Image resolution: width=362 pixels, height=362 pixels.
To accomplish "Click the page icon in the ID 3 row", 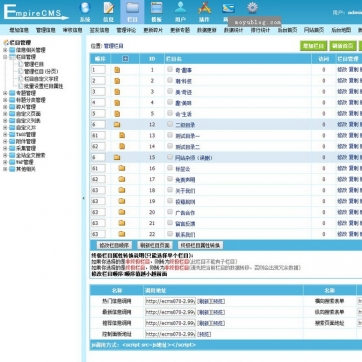I will pos(117,92).
